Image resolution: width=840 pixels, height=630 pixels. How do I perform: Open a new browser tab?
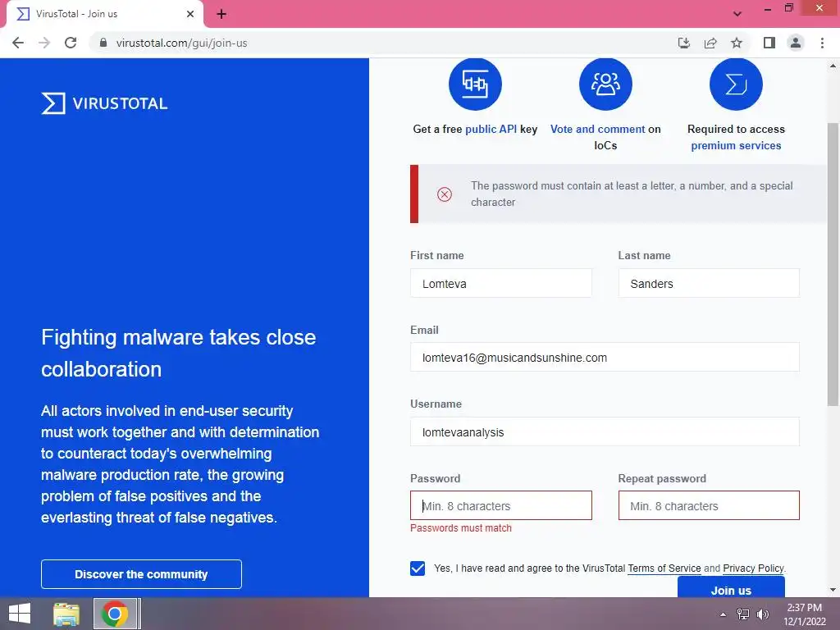point(221,14)
